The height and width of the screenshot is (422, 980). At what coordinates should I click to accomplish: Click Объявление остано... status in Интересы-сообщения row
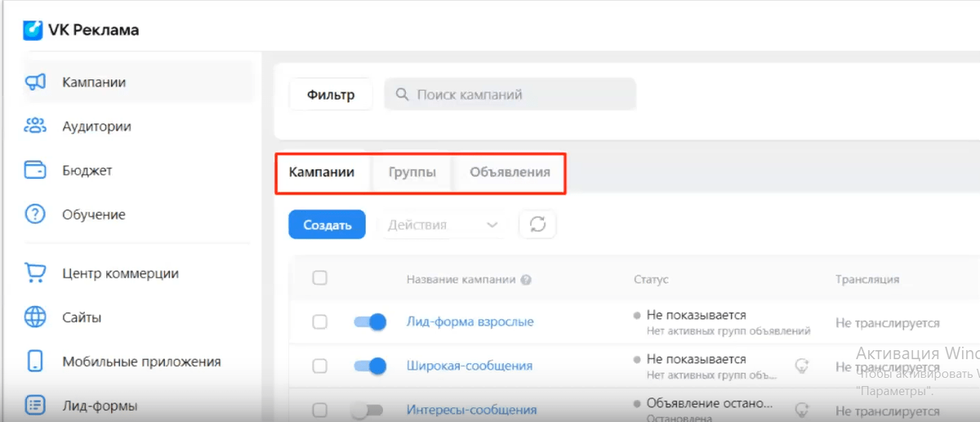click(709, 403)
